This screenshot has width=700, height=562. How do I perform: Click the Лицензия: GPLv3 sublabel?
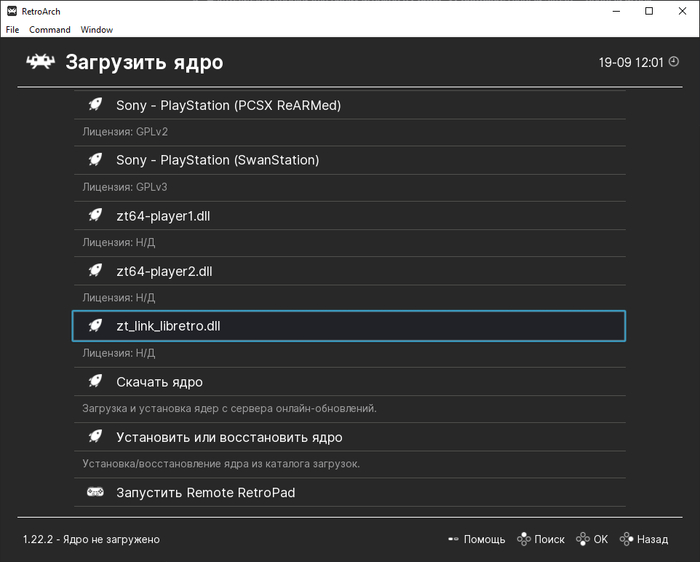click(x=125, y=187)
